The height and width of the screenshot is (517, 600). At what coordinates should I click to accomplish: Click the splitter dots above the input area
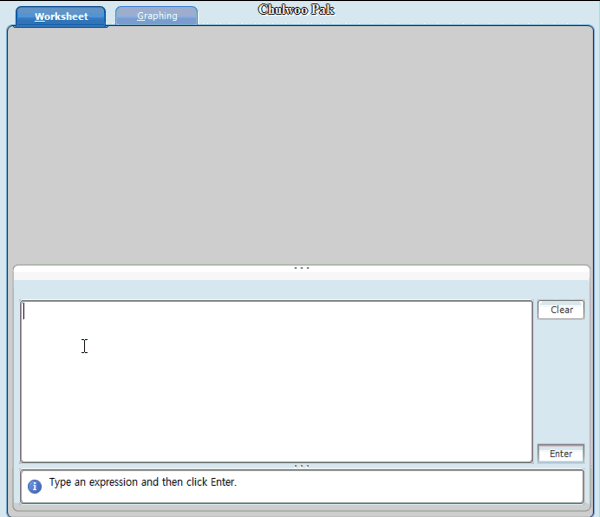(x=302, y=268)
